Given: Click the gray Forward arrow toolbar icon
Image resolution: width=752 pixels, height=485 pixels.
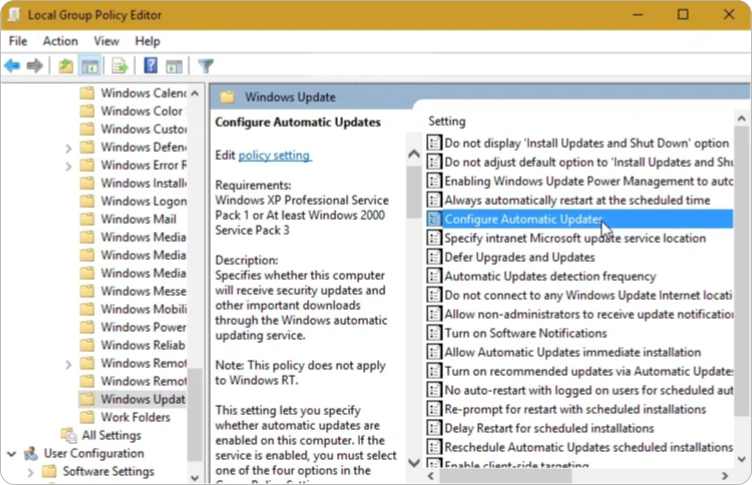Looking at the screenshot, I should (x=35, y=65).
